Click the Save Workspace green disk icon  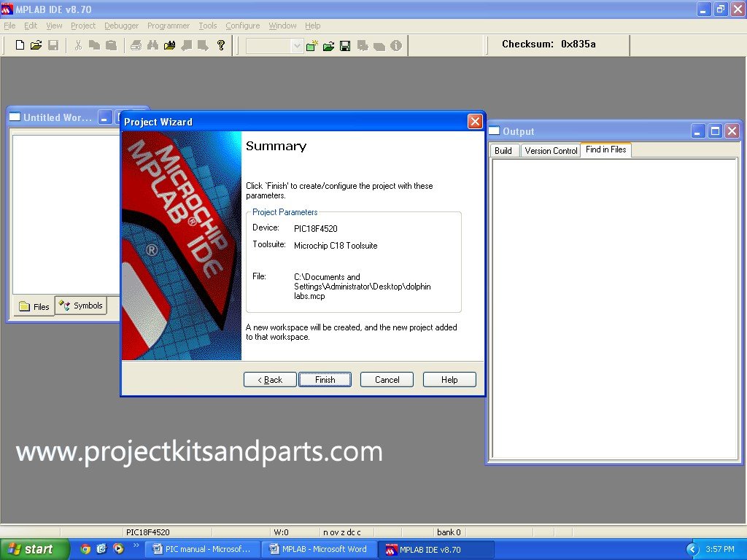(x=345, y=46)
